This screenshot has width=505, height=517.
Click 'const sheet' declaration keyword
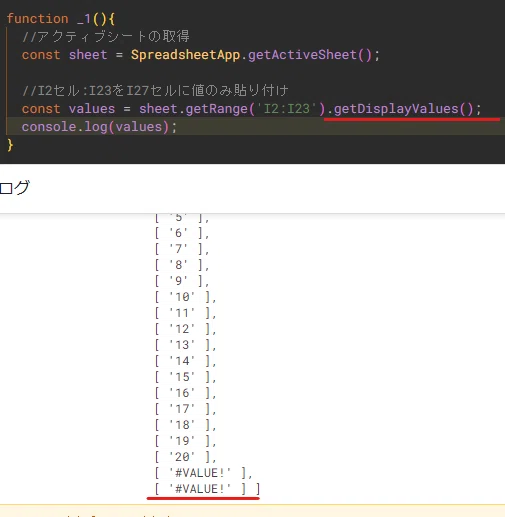[65, 55]
